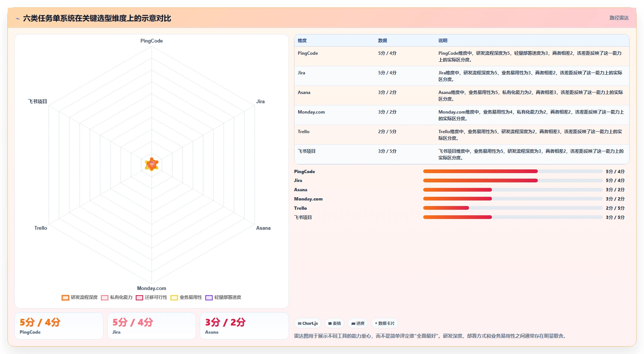644x354 pixels.
Task: Click the Asana axis label on the radar chart
Action: (x=263, y=228)
